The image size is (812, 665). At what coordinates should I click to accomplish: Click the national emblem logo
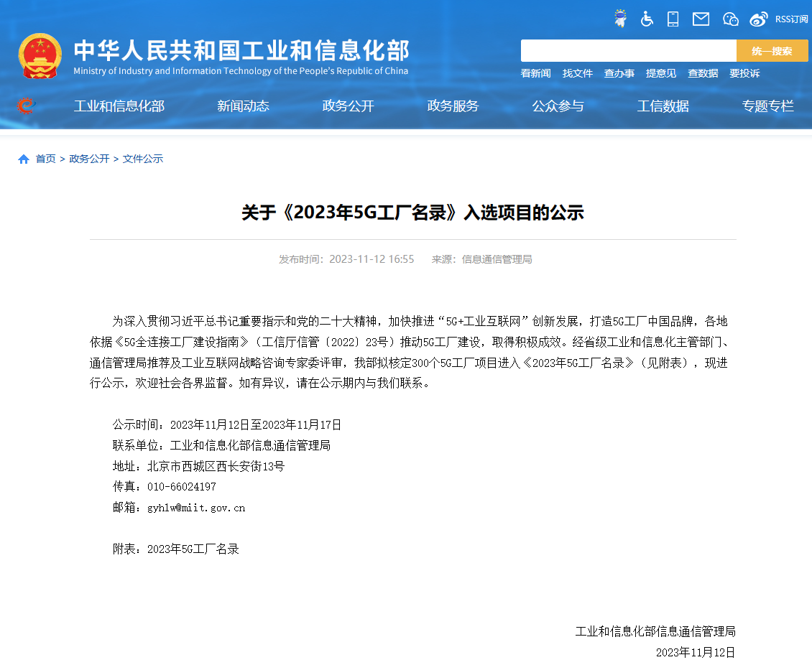tap(40, 55)
